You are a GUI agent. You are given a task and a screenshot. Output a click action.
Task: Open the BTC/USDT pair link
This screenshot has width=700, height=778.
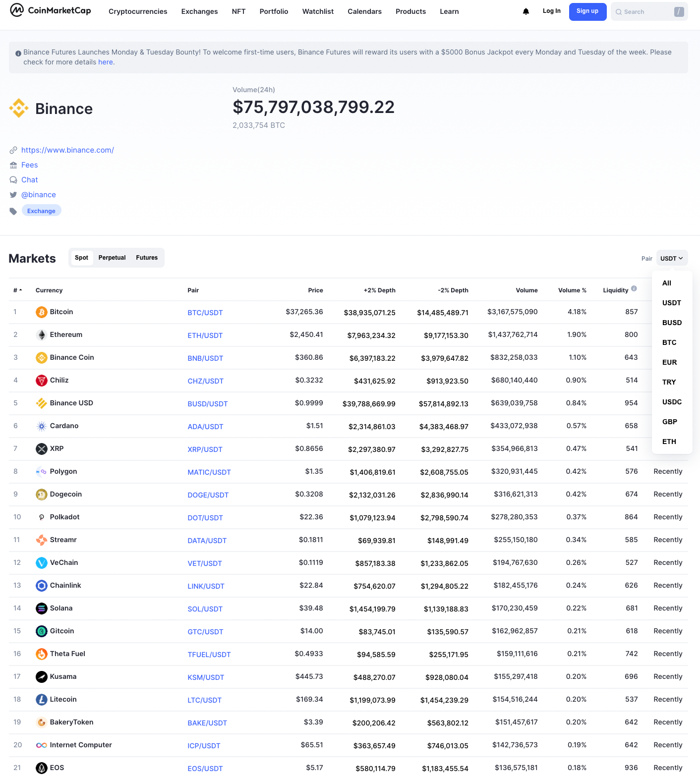point(205,313)
